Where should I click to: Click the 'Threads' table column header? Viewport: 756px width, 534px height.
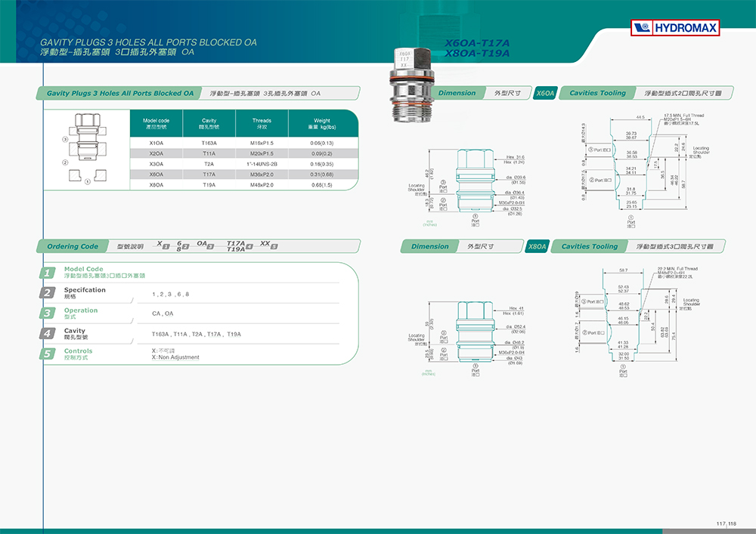click(x=262, y=124)
